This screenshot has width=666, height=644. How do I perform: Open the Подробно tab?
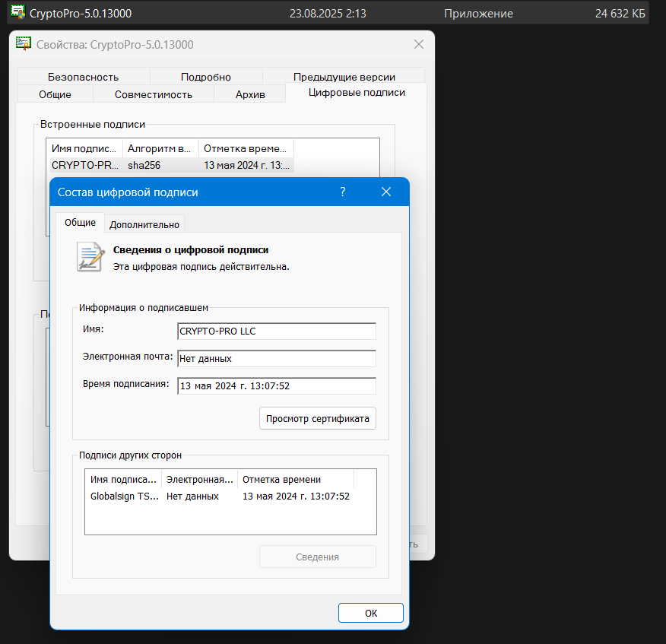click(206, 77)
